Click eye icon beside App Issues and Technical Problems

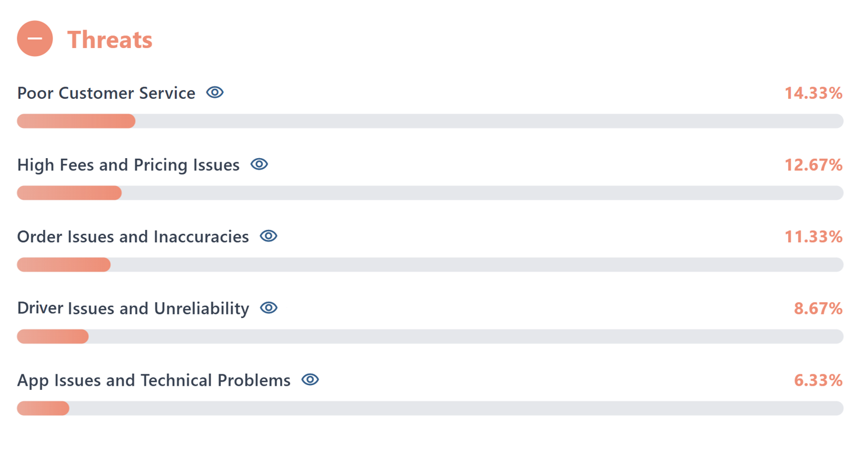click(310, 380)
